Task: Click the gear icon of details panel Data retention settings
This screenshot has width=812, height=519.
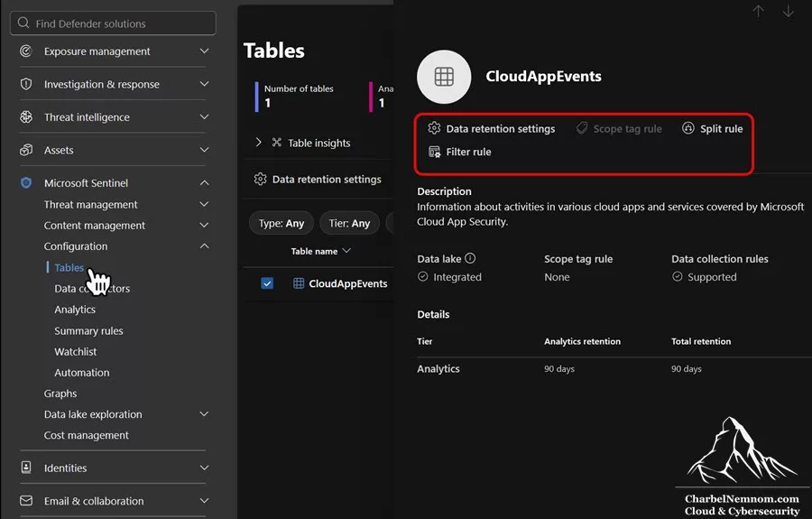Action: point(434,128)
